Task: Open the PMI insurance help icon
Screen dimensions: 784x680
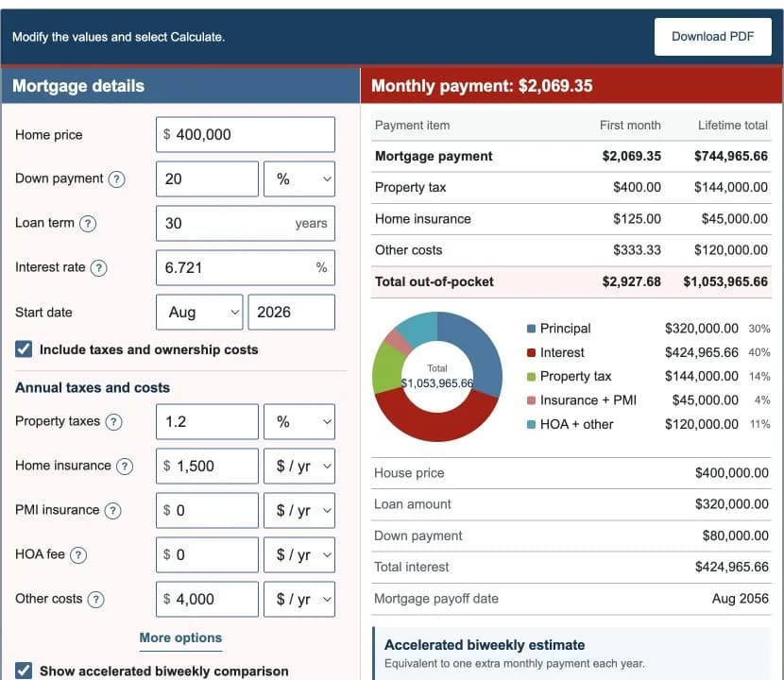Action: [112, 511]
